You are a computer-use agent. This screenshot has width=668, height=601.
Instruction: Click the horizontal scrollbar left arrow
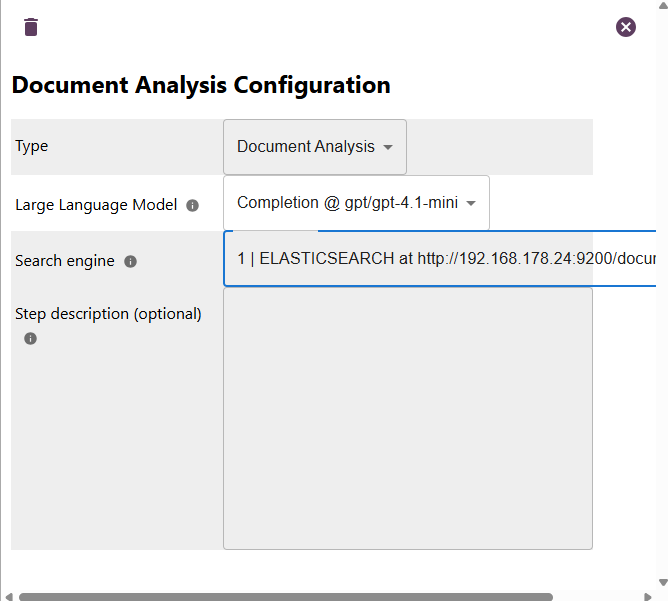pos(8,596)
